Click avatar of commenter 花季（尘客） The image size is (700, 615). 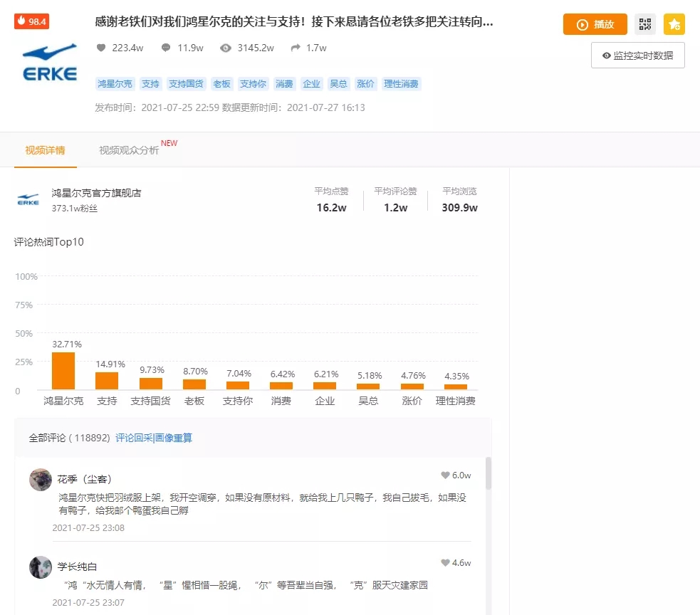(41, 479)
